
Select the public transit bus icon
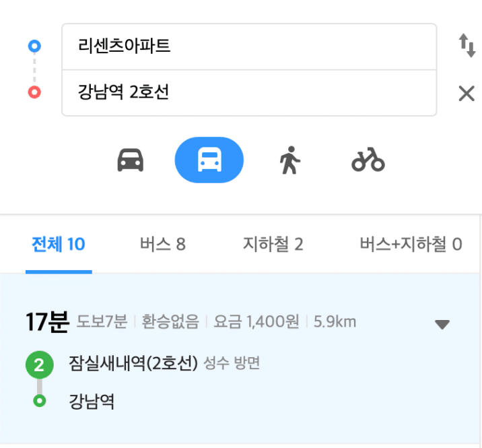click(209, 160)
